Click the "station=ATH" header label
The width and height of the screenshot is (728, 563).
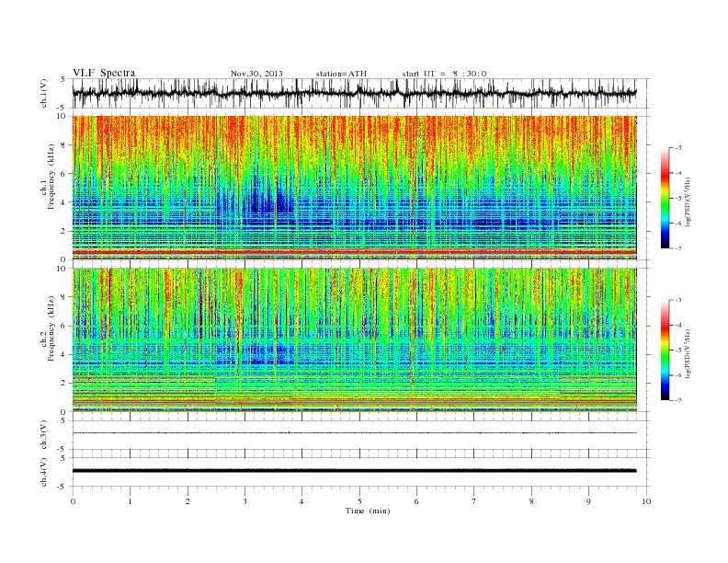[341, 74]
